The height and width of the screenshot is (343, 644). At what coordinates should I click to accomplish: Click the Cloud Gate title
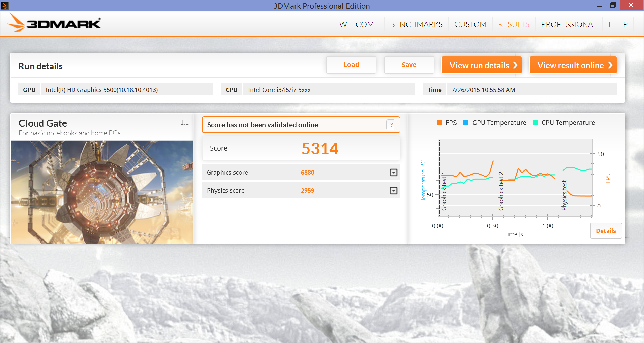tap(43, 123)
